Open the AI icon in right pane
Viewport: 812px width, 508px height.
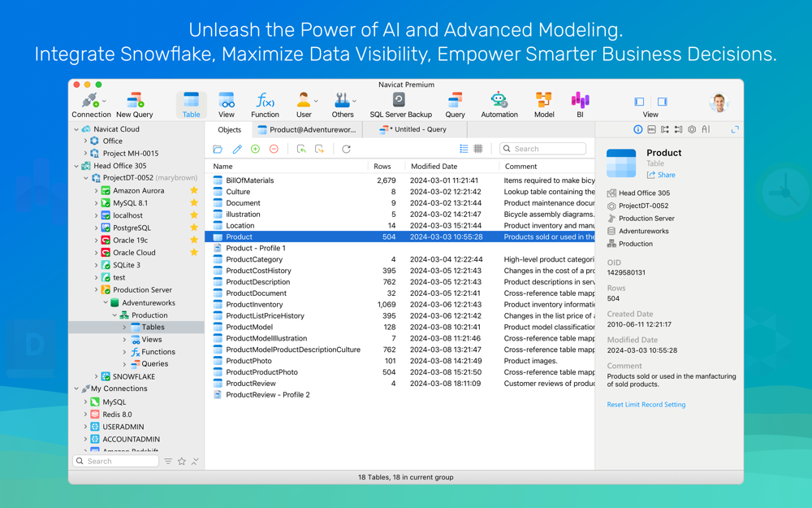click(x=706, y=129)
